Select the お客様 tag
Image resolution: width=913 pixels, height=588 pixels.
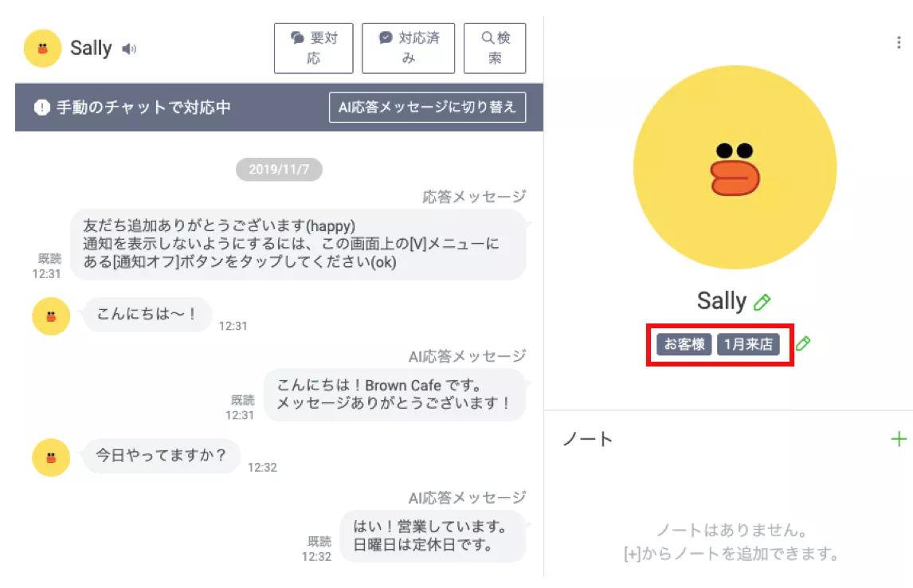tap(684, 344)
